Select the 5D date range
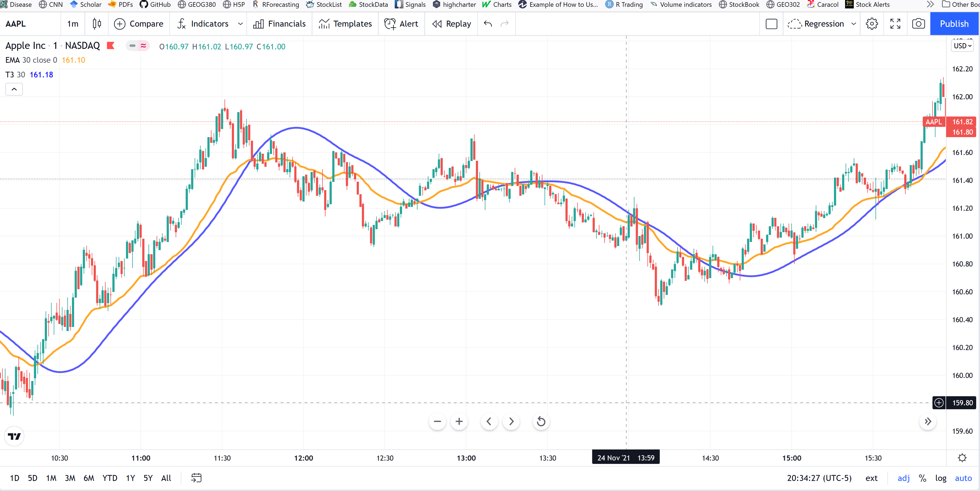Screen dimensions: 980x491 (x=33, y=478)
